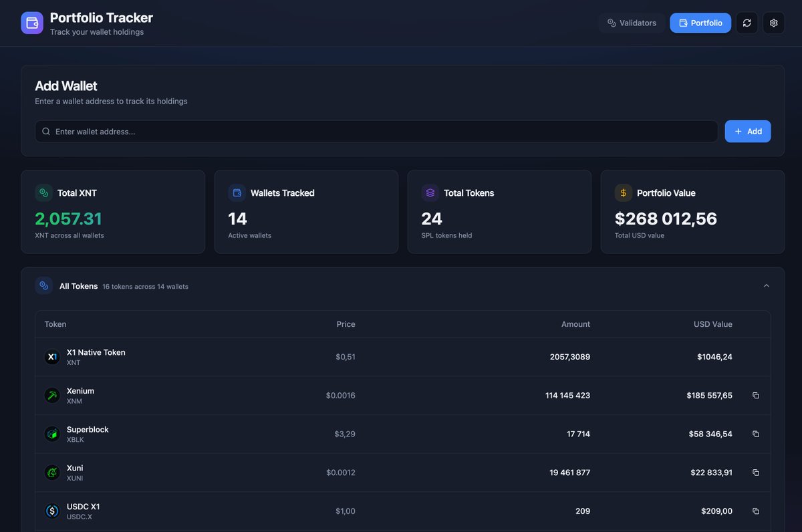Click the $58 346,54 USD value

710,434
